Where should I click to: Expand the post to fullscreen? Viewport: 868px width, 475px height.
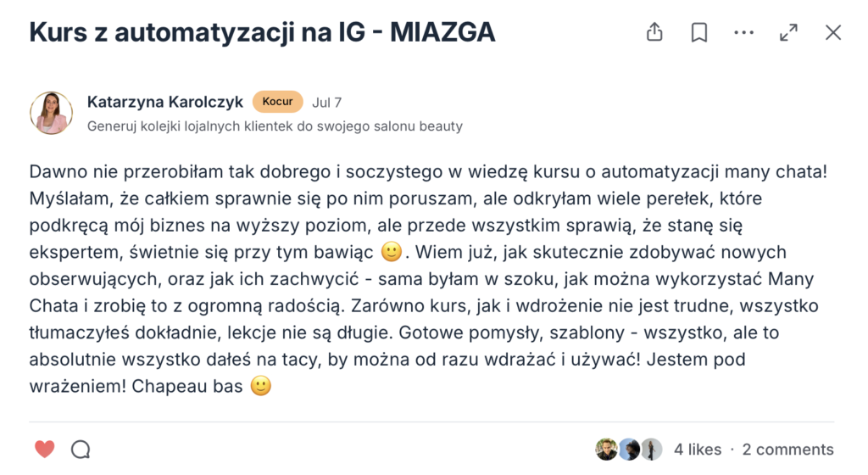(788, 32)
